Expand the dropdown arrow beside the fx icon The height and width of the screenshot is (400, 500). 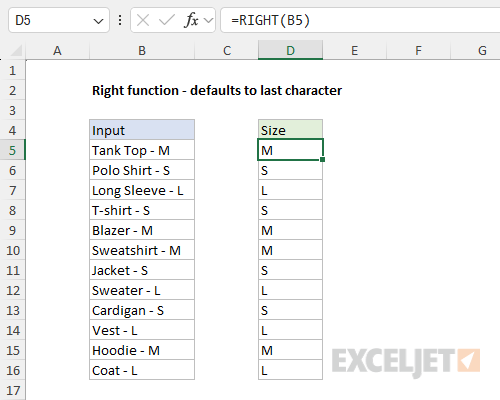tap(208, 21)
